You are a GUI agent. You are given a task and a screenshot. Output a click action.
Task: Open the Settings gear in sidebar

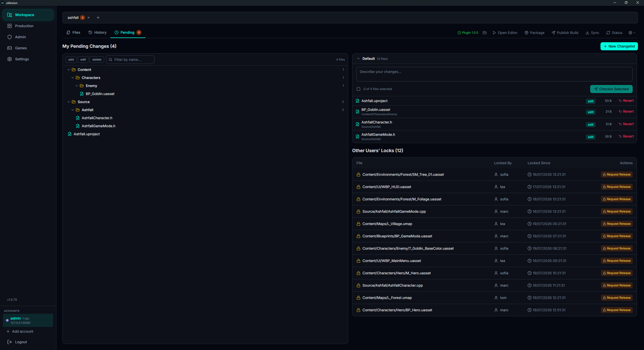point(28,59)
